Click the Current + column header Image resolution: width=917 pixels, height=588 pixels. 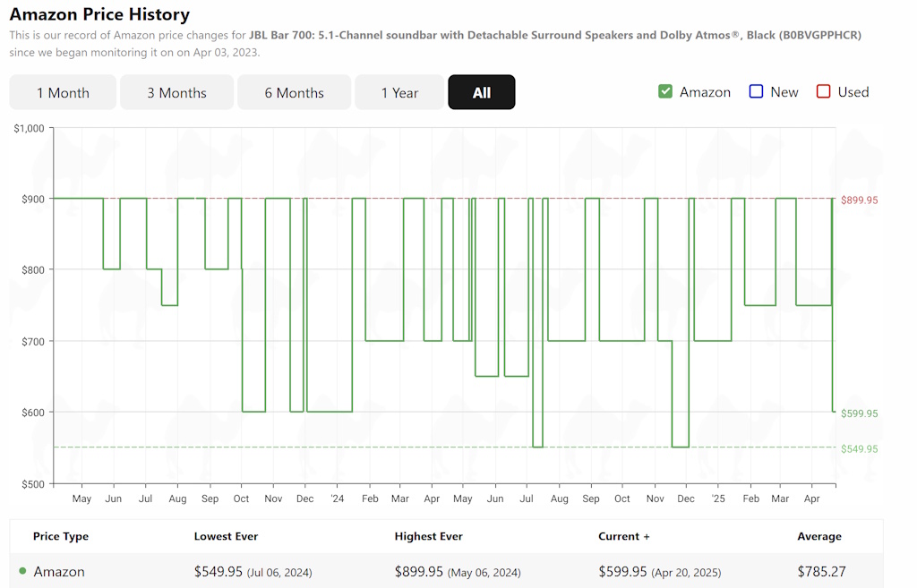[x=623, y=536]
